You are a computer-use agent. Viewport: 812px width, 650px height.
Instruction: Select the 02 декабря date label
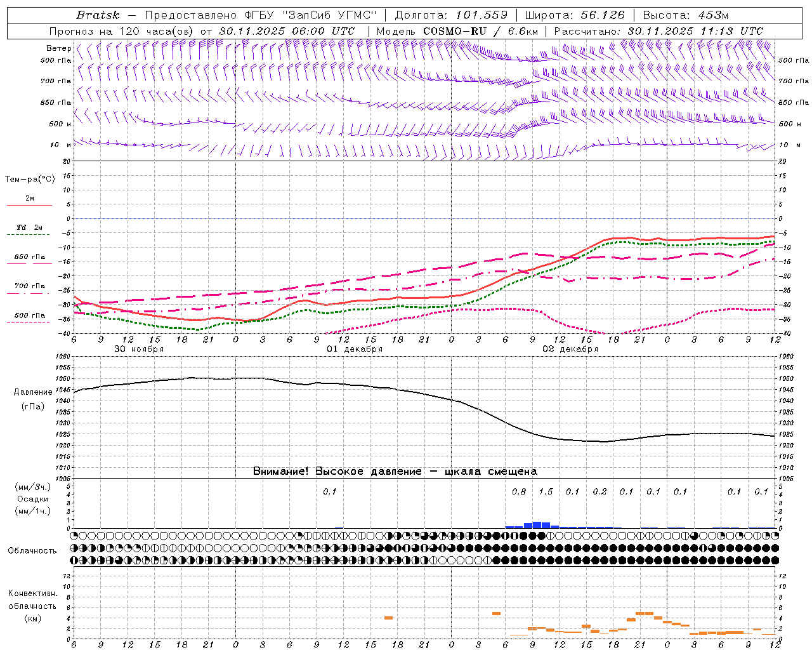(570, 349)
